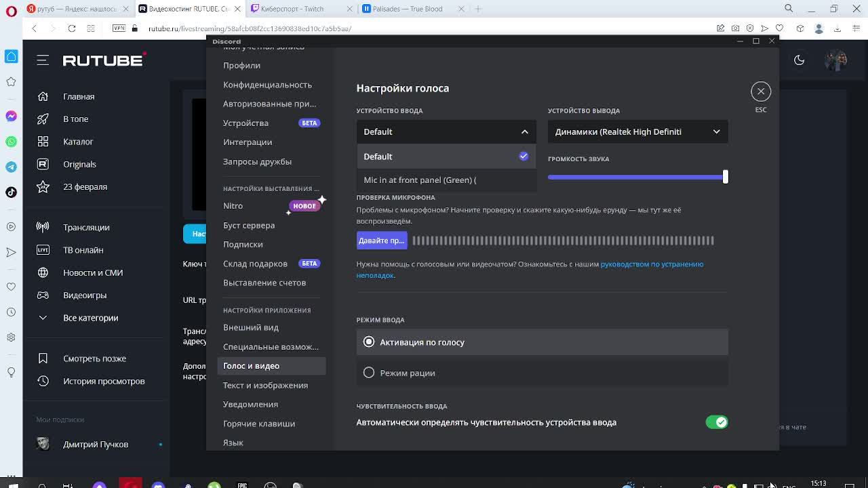The image size is (868, 488).
Task: Open История просмотров clock icon
Action: 43,381
